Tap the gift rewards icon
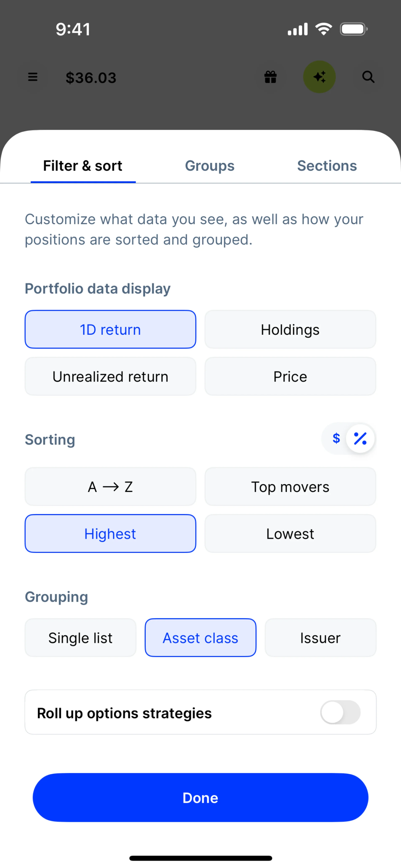 (270, 77)
